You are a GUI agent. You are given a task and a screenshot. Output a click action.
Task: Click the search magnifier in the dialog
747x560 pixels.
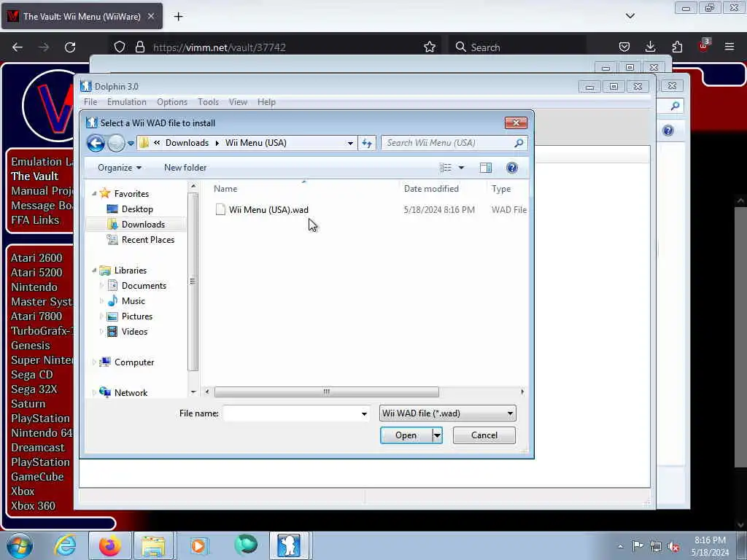pyautogui.click(x=519, y=143)
